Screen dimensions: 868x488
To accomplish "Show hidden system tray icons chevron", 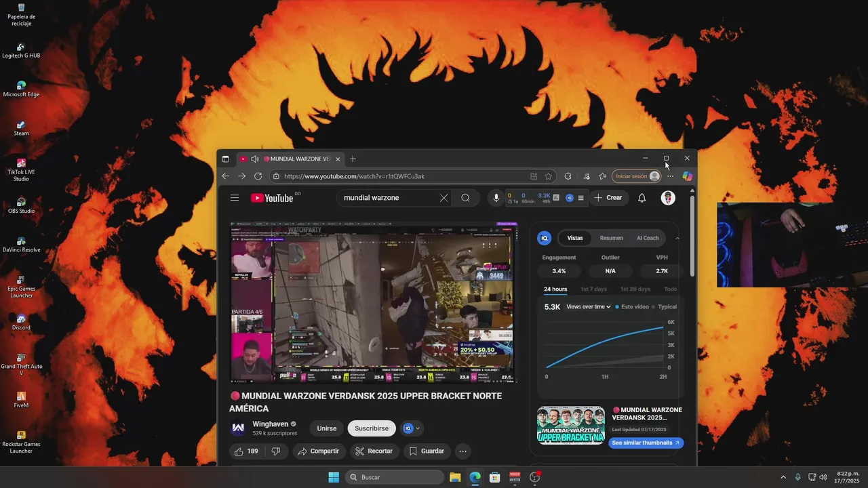I will point(783,477).
